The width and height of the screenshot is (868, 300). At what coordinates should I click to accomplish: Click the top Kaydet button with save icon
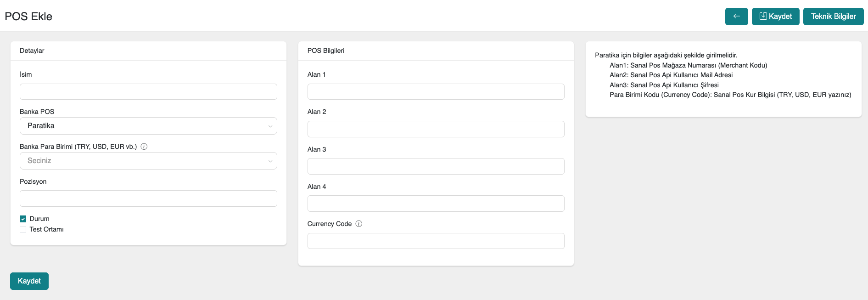click(775, 17)
